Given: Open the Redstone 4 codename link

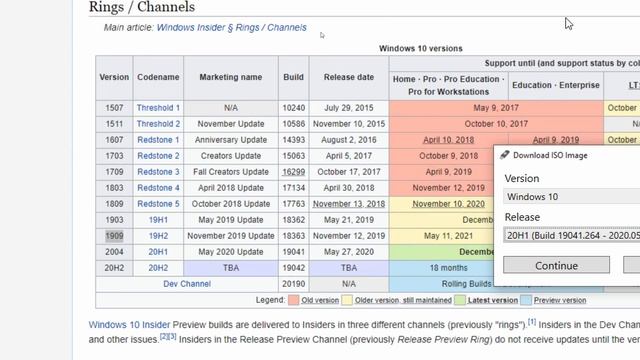Looking at the screenshot, I should click(x=158, y=188).
